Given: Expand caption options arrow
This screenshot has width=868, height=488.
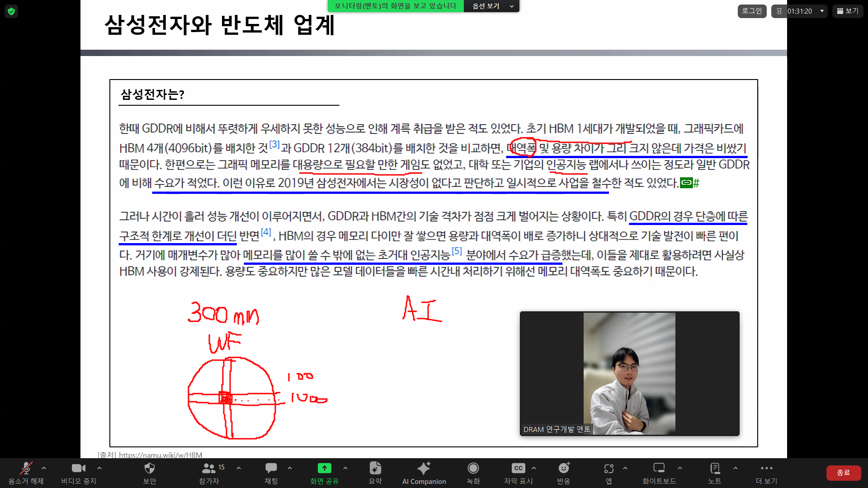Looking at the screenshot, I should (534, 468).
